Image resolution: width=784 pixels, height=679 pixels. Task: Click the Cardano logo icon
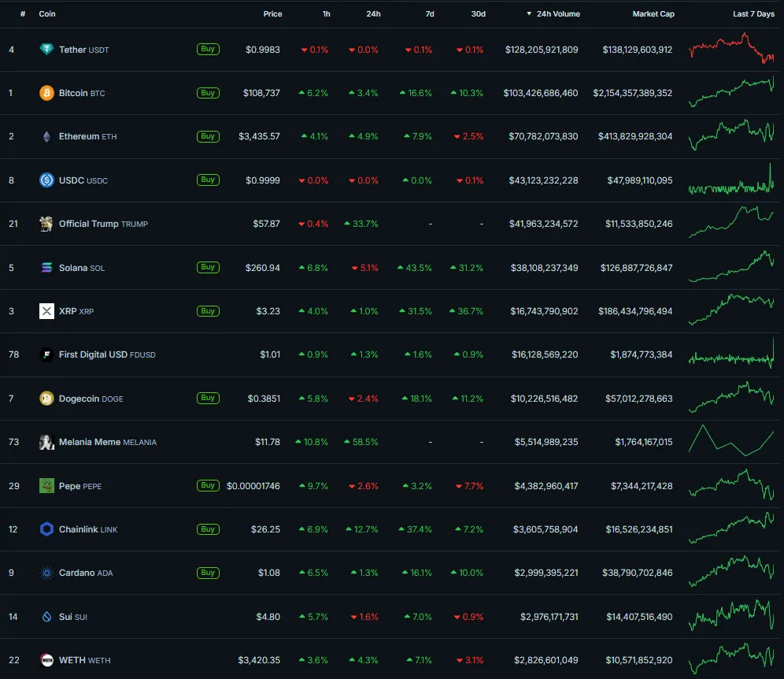[46, 573]
